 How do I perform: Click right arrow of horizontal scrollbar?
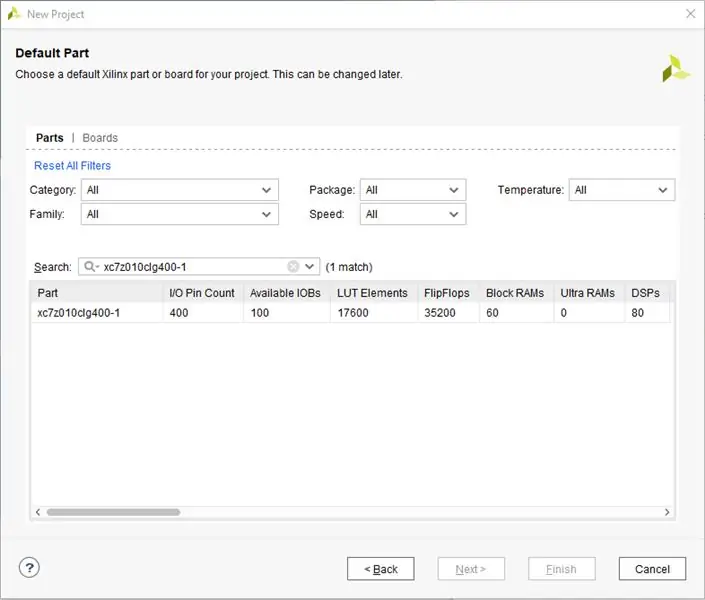coord(667,512)
